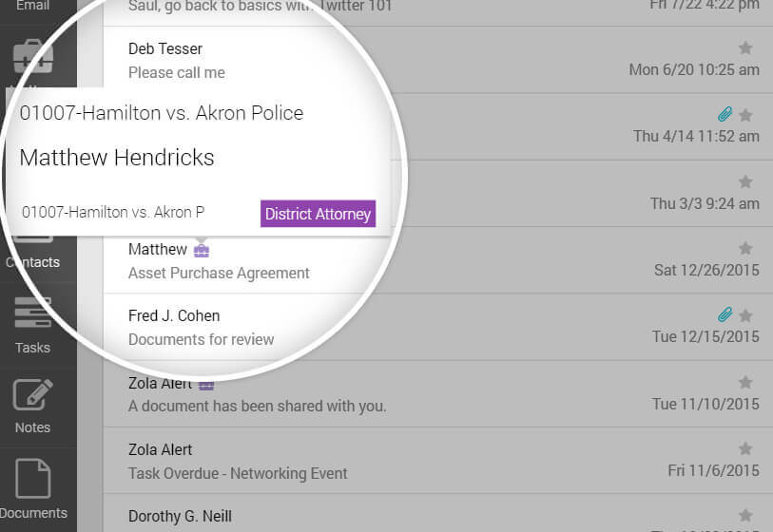
Task: Toggle star on the Thu 3/3 9:24 am email
Action: [x=745, y=181]
